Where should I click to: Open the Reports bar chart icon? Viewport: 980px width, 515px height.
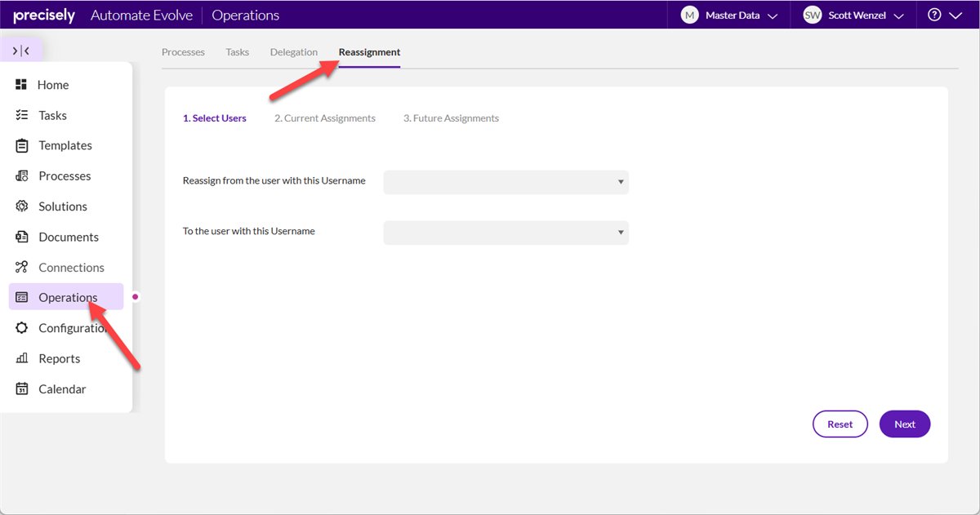22,358
